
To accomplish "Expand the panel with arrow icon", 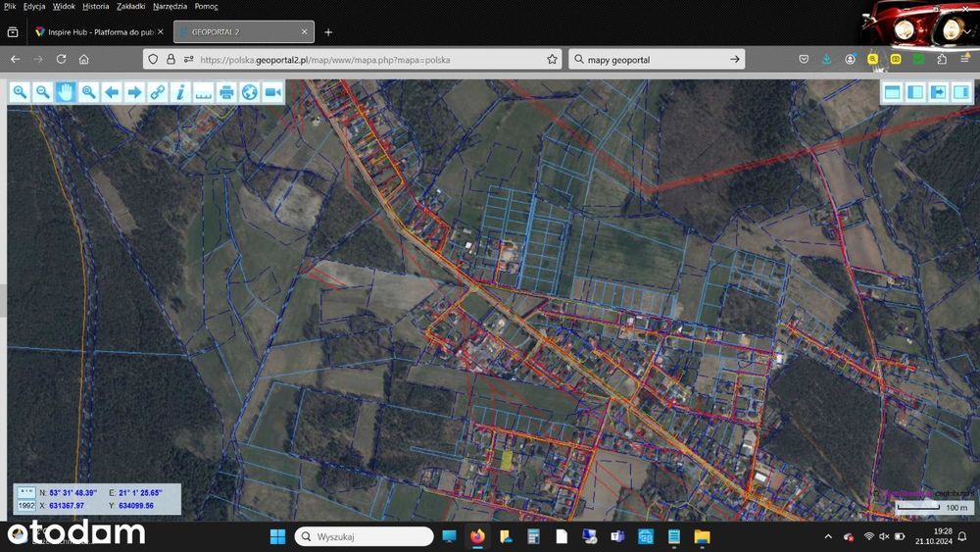I will pyautogui.click(x=938, y=92).
